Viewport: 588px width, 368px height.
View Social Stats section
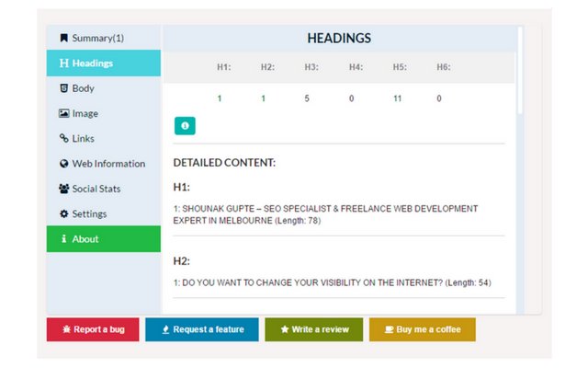[104, 189]
